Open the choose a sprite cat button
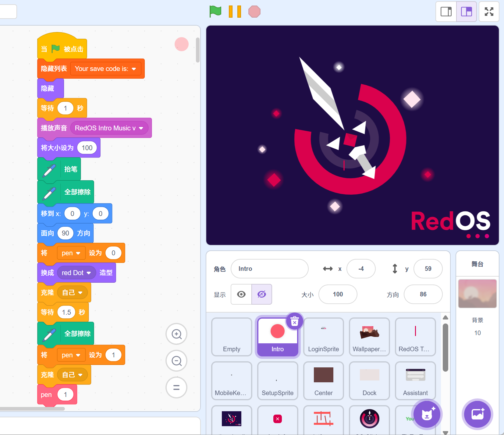 click(427, 414)
